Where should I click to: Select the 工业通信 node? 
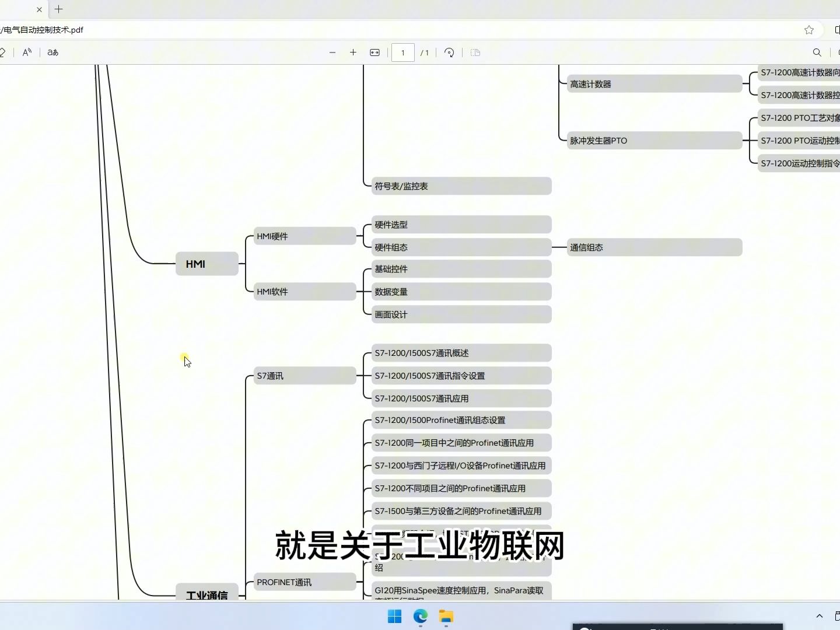coord(207,591)
